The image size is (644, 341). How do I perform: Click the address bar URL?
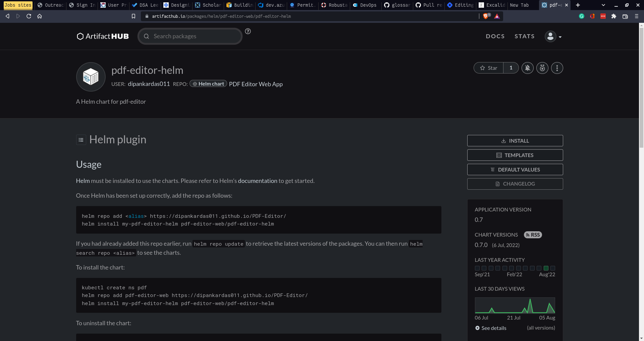coord(221,16)
